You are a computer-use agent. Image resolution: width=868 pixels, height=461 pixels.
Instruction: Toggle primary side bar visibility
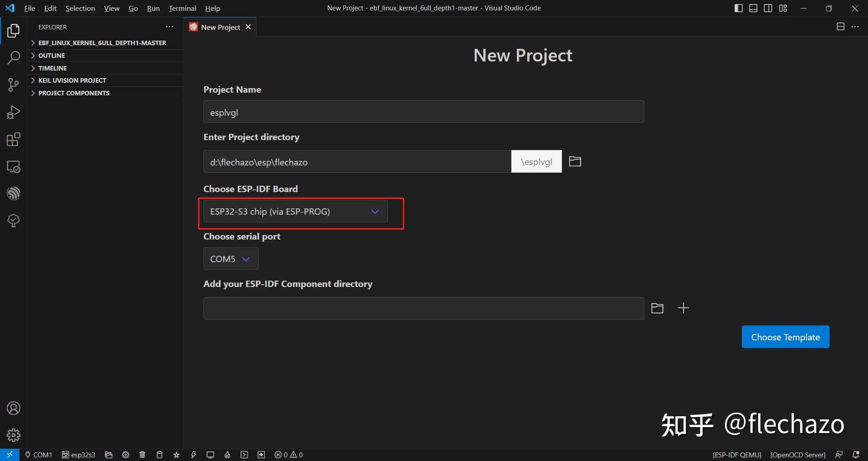(x=739, y=8)
